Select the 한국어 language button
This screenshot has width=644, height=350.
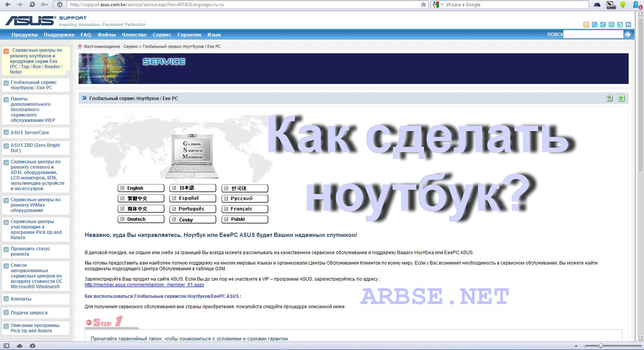tap(245, 189)
